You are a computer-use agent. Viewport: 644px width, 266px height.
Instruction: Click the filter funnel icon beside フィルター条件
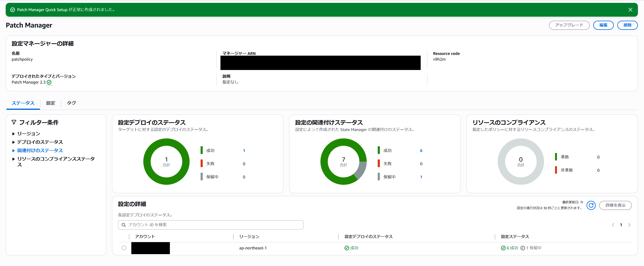pyautogui.click(x=14, y=122)
